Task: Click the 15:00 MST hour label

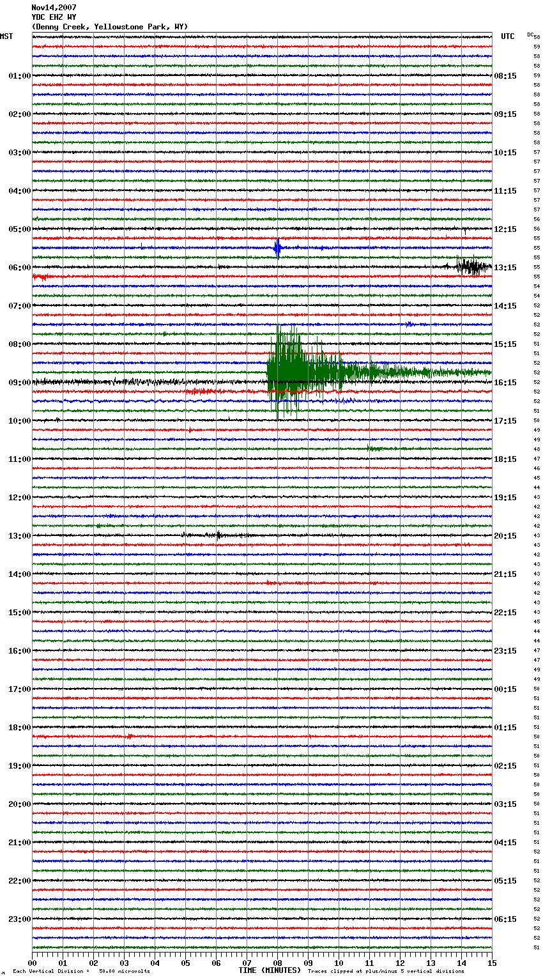Action: pyautogui.click(x=19, y=613)
